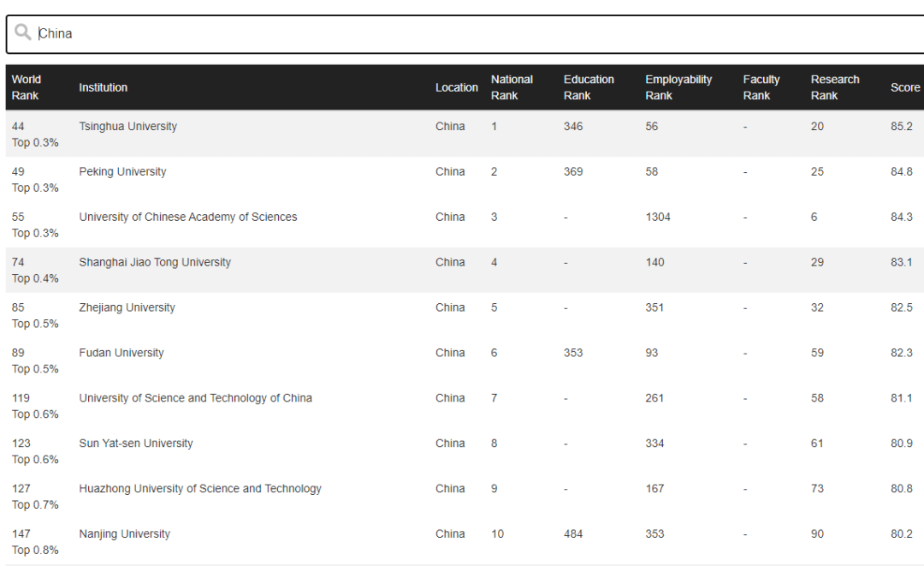
Task: Sort by World Rank column header
Action: click(x=27, y=87)
